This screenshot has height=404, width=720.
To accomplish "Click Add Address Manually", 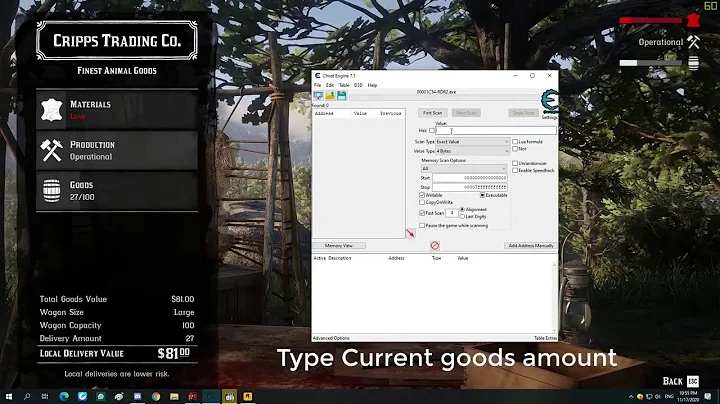I will coord(531,246).
